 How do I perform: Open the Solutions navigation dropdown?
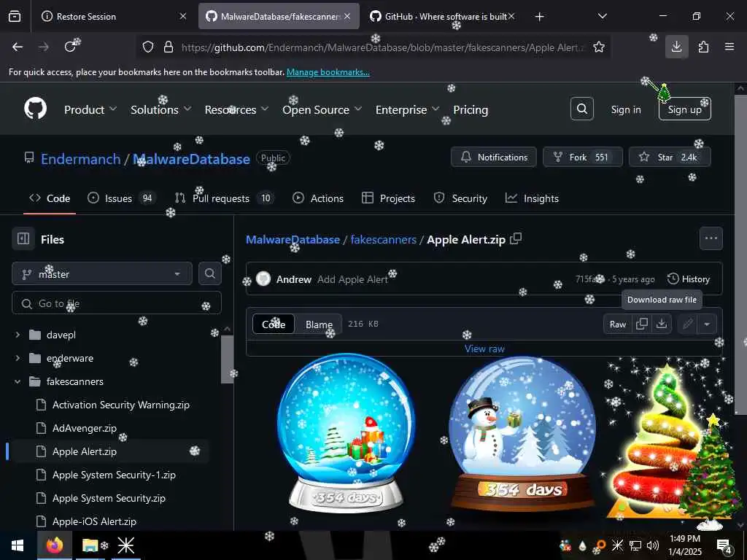(x=161, y=109)
